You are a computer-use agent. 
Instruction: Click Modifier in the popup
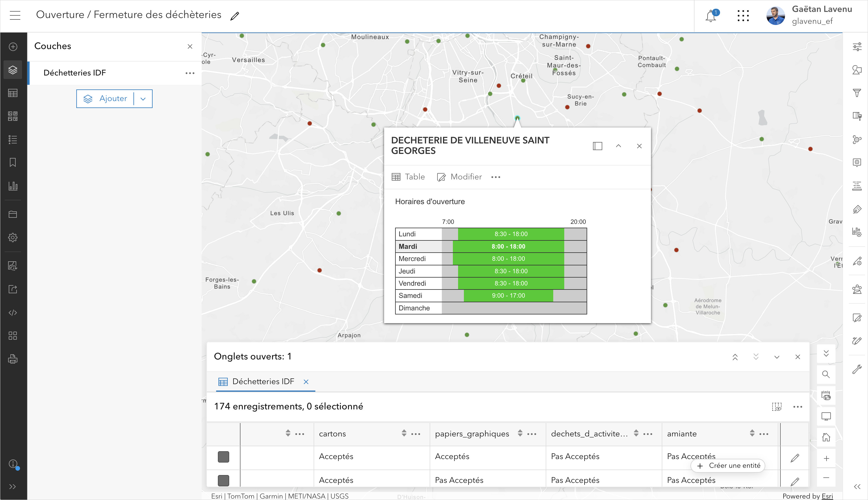(460, 177)
